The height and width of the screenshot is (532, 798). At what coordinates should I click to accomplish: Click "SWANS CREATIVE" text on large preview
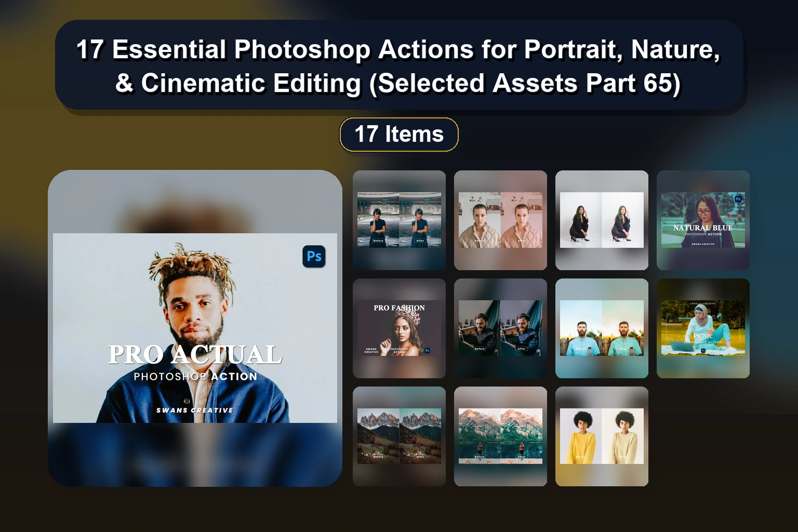[195, 410]
